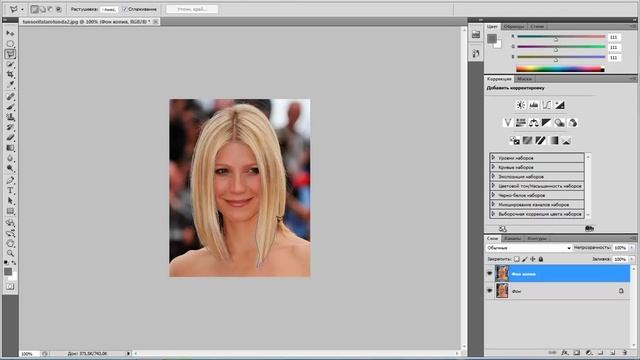The height and width of the screenshot is (360, 640).
Task: Select the Move tool
Action: (10, 33)
